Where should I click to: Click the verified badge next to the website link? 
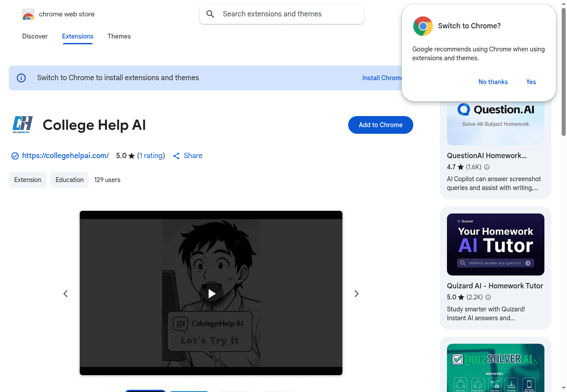coord(15,156)
